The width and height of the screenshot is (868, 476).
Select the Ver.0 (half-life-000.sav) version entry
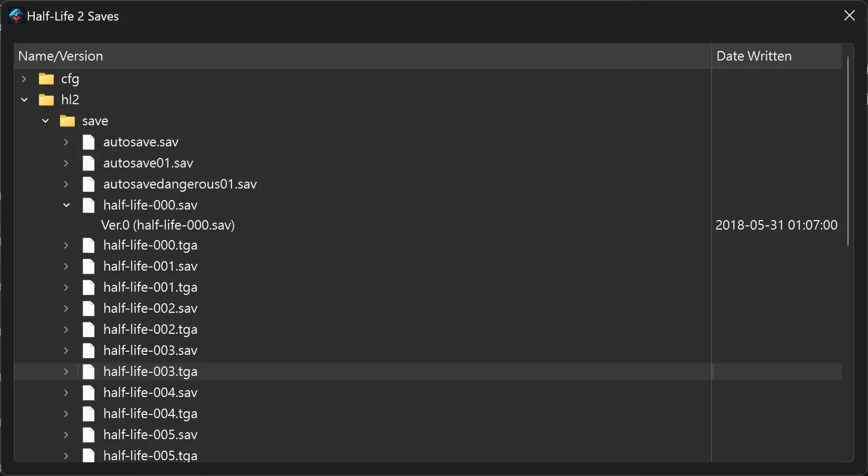coord(168,225)
